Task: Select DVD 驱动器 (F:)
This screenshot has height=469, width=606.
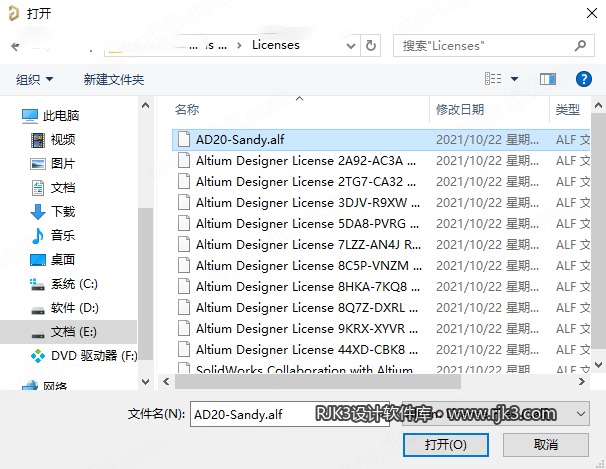Action: [x=94, y=355]
